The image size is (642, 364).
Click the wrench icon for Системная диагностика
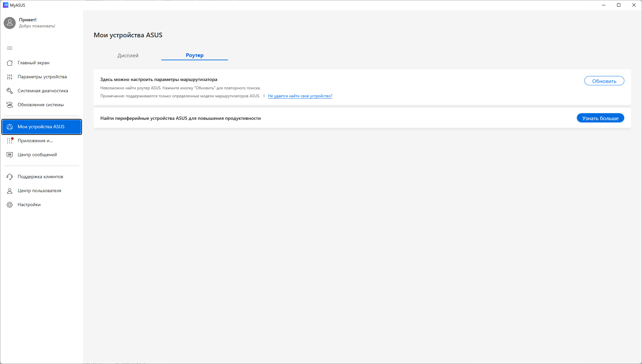click(x=10, y=91)
